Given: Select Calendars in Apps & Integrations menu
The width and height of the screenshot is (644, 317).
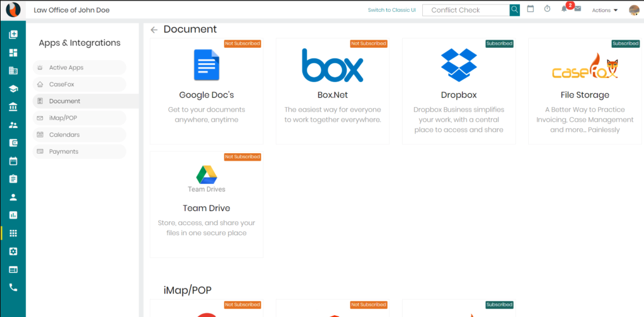Looking at the screenshot, I should [x=79, y=135].
